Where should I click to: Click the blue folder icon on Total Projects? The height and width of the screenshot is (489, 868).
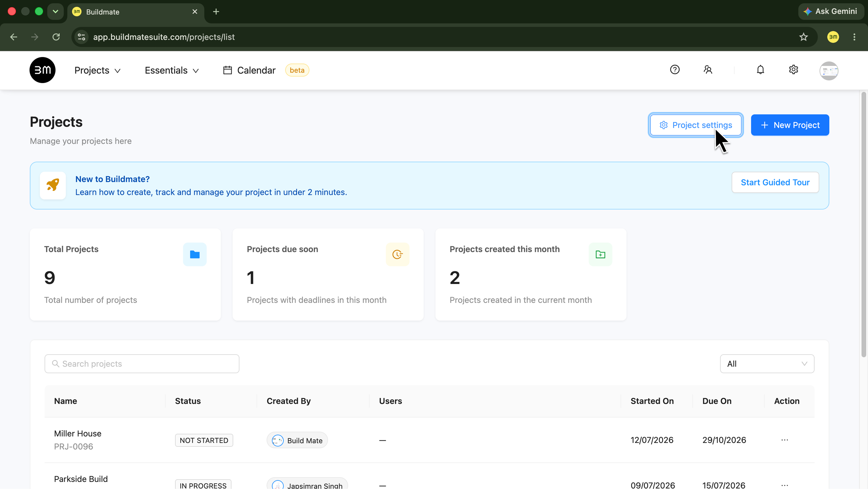point(195,254)
